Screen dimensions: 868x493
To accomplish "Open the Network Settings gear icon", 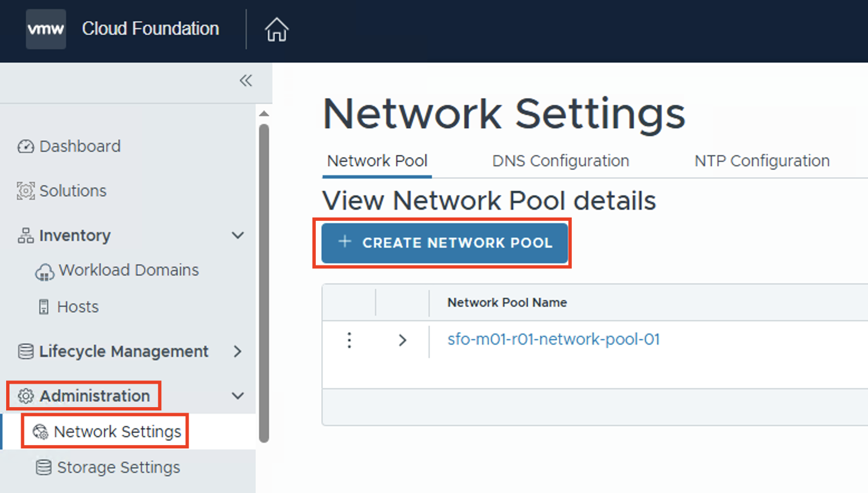I will [x=39, y=431].
